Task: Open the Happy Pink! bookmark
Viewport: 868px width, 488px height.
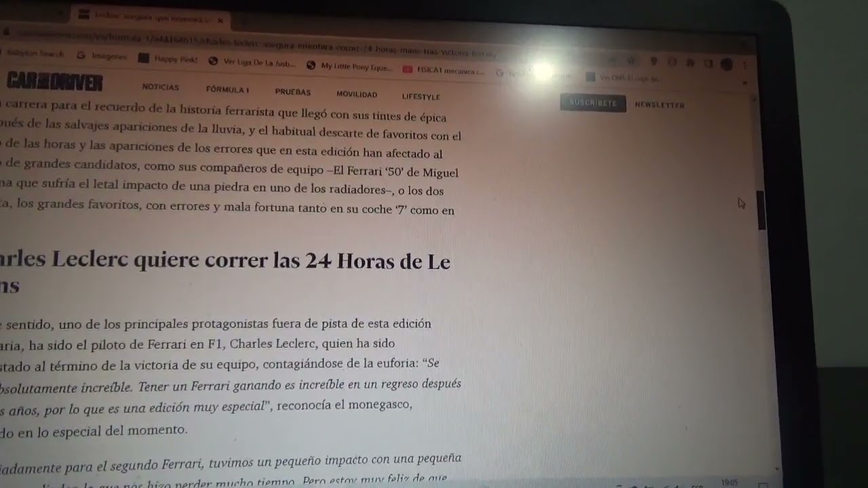Action: [168, 59]
